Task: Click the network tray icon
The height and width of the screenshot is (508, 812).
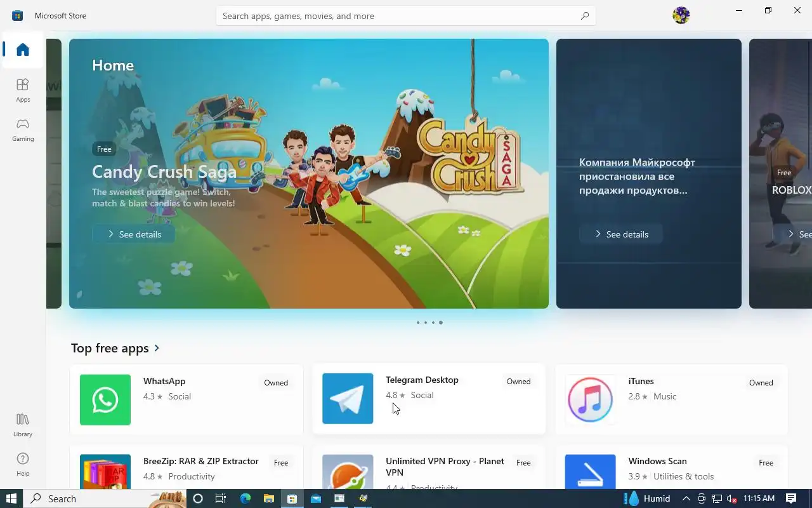Action: click(x=717, y=498)
